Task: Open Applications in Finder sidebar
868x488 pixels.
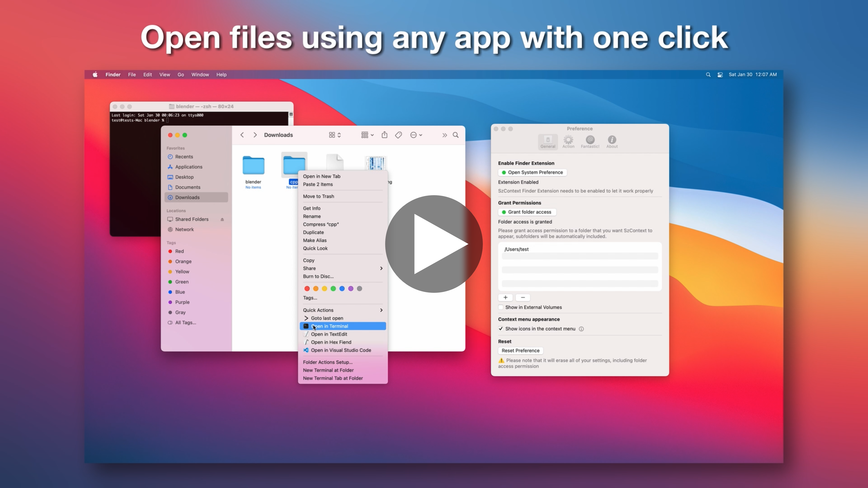Action: coord(196,167)
